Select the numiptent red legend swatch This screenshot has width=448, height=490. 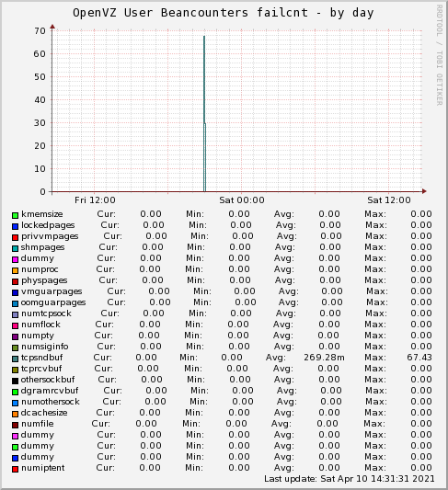pos(15,470)
